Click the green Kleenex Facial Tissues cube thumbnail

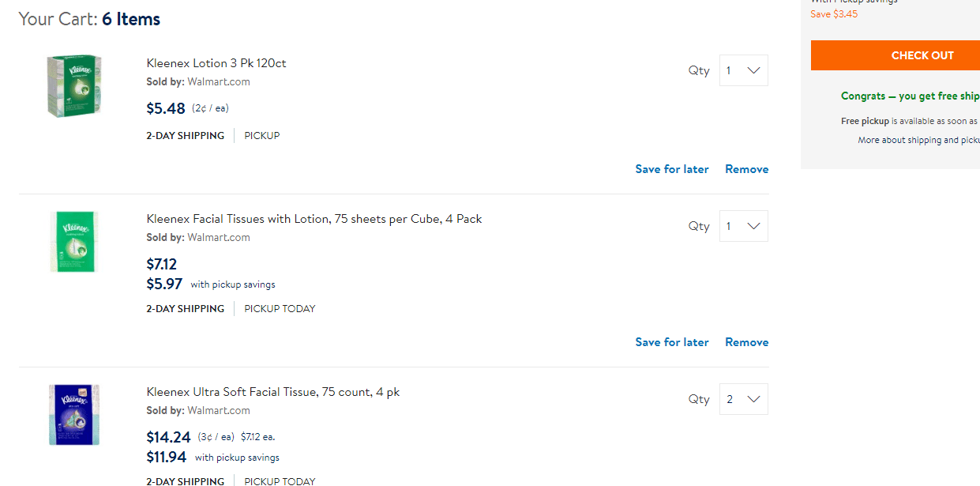click(73, 242)
